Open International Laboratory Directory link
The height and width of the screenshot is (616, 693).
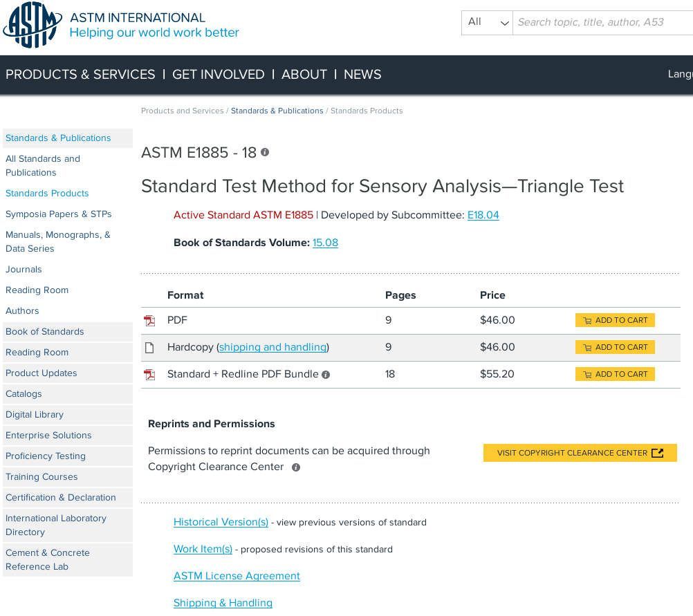[x=67, y=525]
